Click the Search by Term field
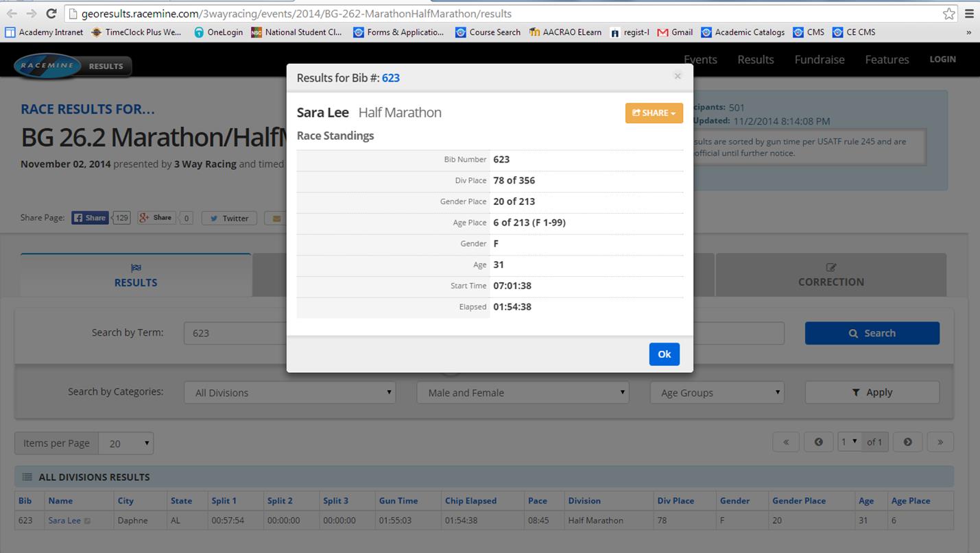Image resolution: width=980 pixels, height=553 pixels. [x=235, y=333]
